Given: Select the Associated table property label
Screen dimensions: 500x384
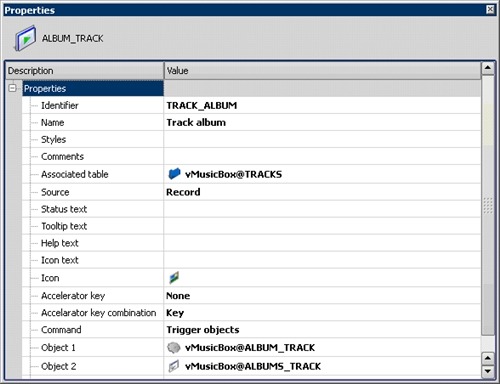Looking at the screenshot, I should 75,174.
